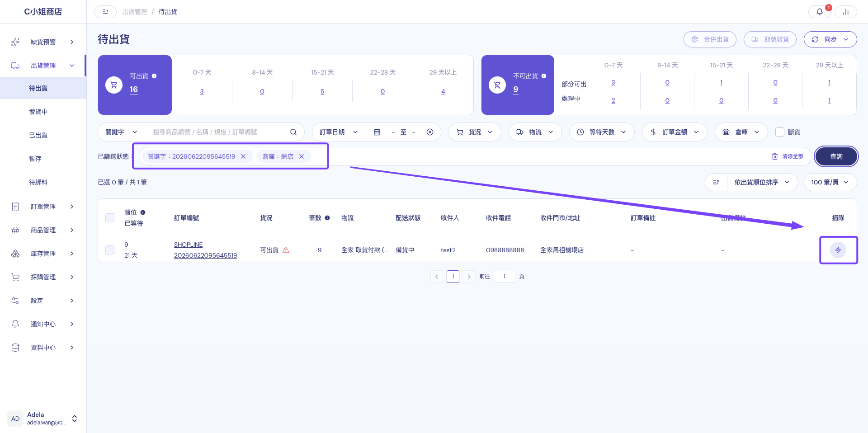868x433 pixels.
Task: Click the unshippable cart circle icon
Action: (x=497, y=85)
